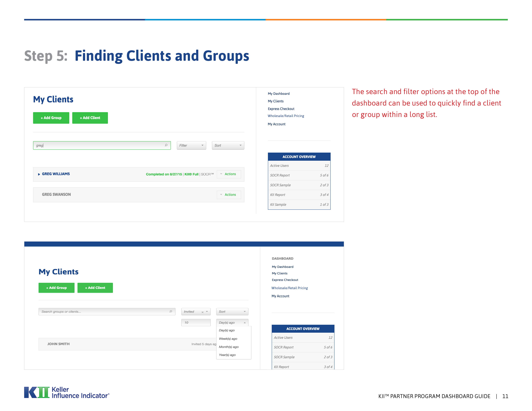Click SOCR Sample row in top Account Overview
Screen dimensions: 532x411
299,185
